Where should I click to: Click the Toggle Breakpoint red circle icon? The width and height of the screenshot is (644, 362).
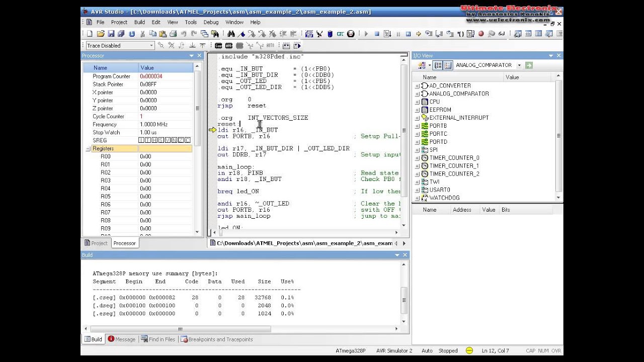481,34
